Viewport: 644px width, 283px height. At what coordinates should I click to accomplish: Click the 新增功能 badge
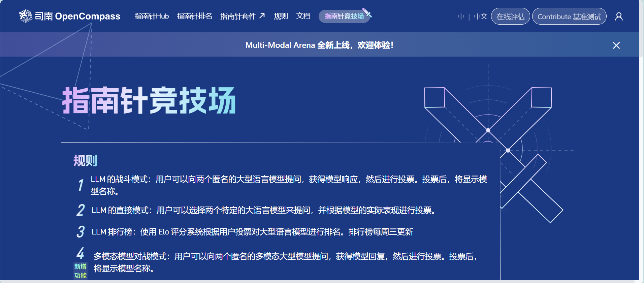pyautogui.click(x=80, y=271)
